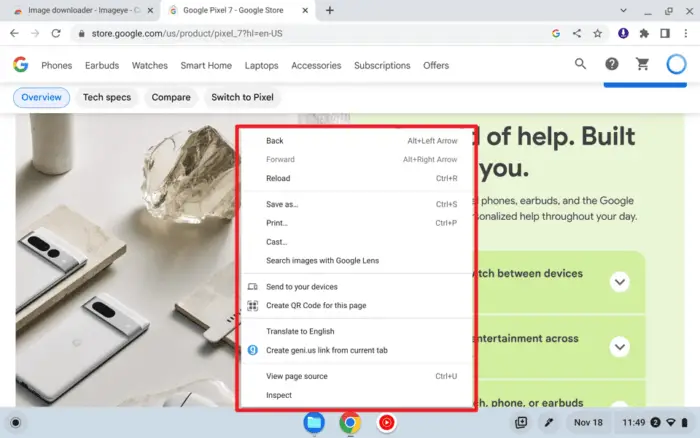
Task: Bookmark this page with star icon
Action: coord(597,33)
